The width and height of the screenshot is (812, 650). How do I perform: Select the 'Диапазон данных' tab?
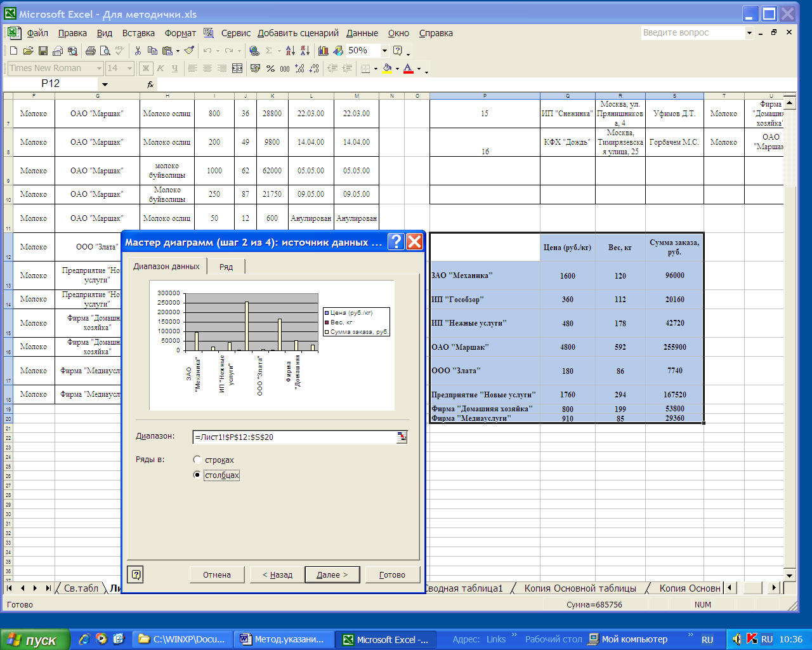(x=166, y=266)
